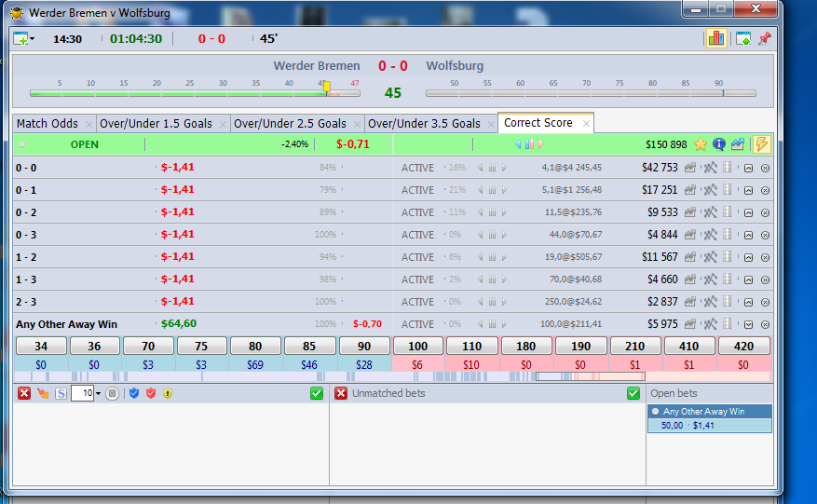Screen dimensions: 817x504
Task: Click the 420 odds button
Action: pyautogui.click(x=743, y=346)
